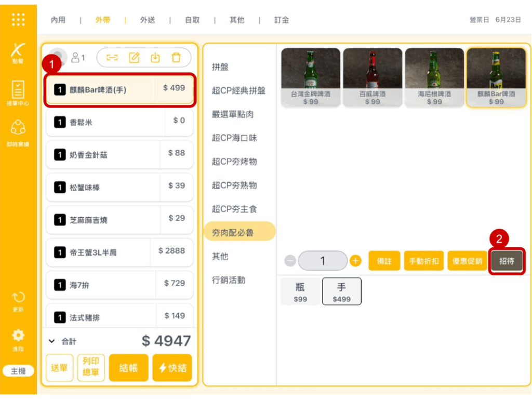Decrease quantity with the minus button
This screenshot has width=532, height=399.
pos(291,261)
